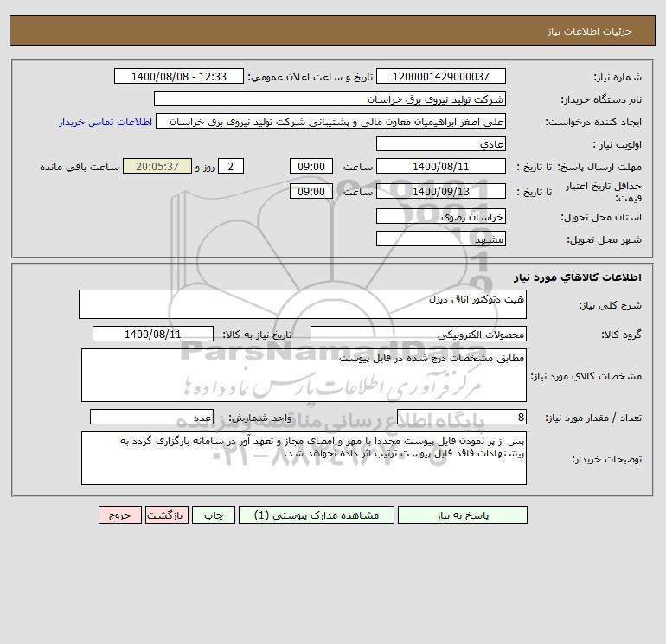This screenshot has width=666, height=644.
Task: Click the 'ایجاد کننده درخواست:' label
Action: point(593,122)
